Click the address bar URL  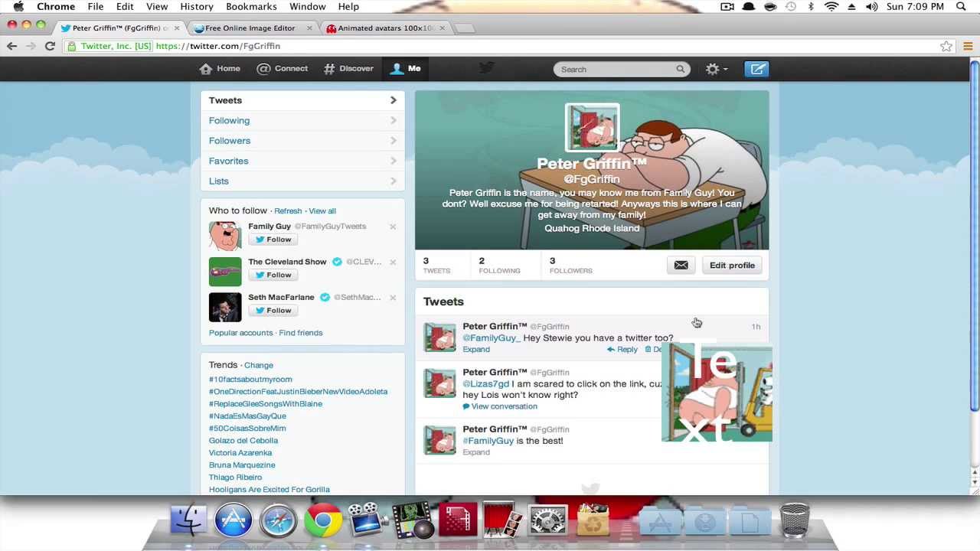pos(218,46)
